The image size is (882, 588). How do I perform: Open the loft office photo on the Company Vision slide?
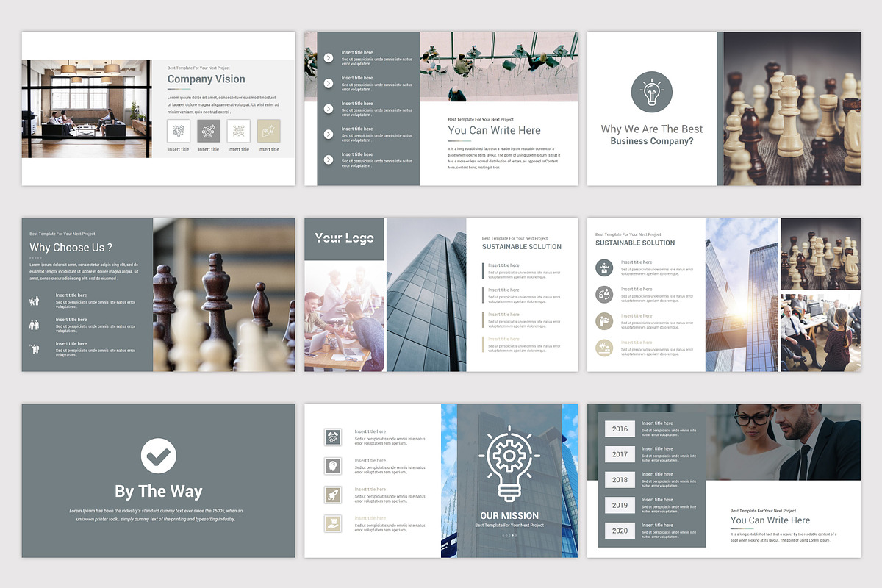86,109
